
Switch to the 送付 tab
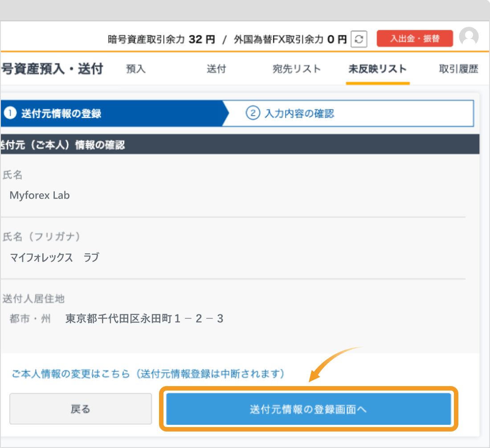216,69
